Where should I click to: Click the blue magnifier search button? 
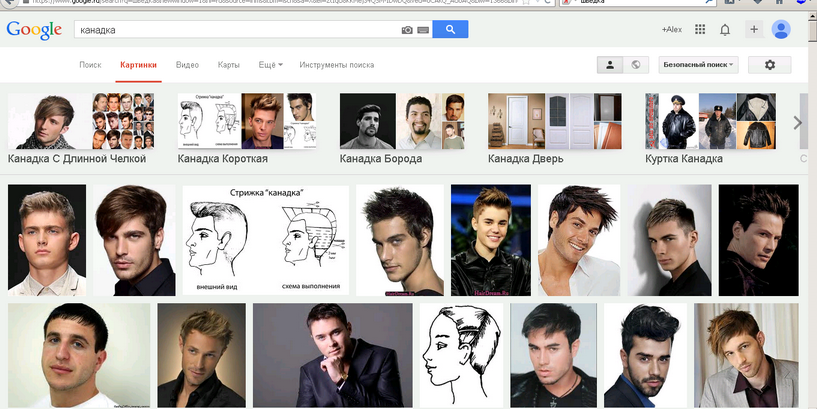[450, 29]
